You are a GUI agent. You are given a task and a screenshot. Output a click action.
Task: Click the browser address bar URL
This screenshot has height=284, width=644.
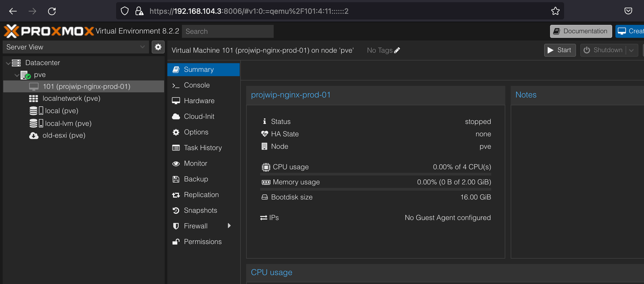pos(249,11)
